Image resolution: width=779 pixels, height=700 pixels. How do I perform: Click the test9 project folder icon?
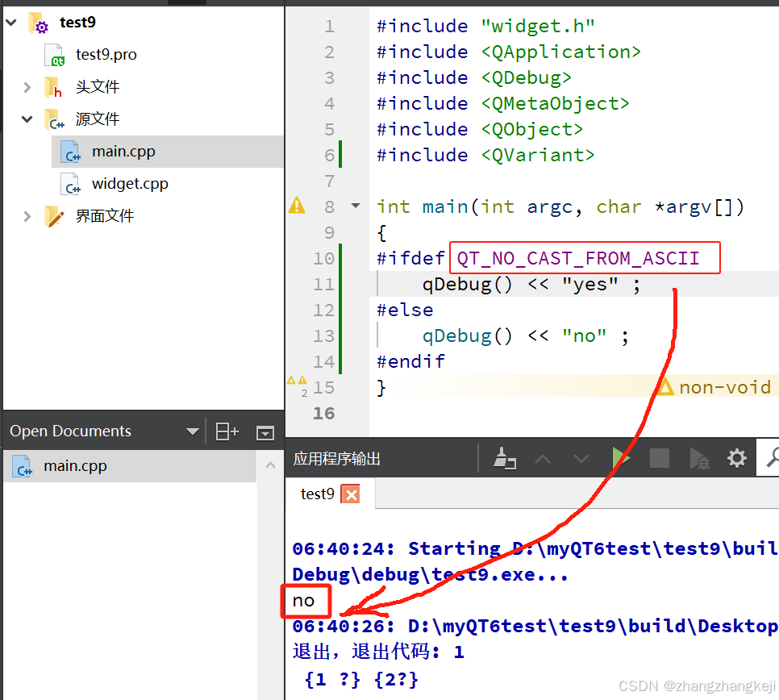click(39, 23)
